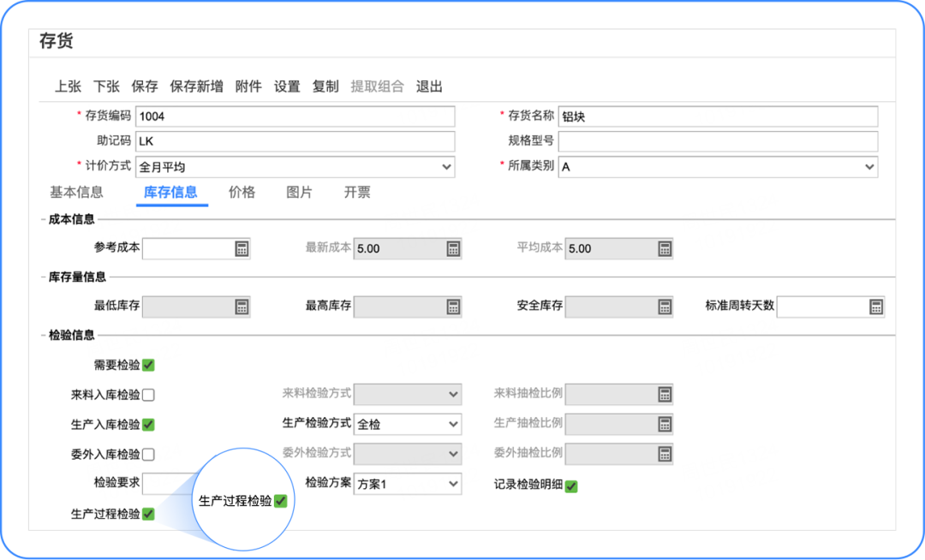Open the 价格 tab

(x=242, y=193)
